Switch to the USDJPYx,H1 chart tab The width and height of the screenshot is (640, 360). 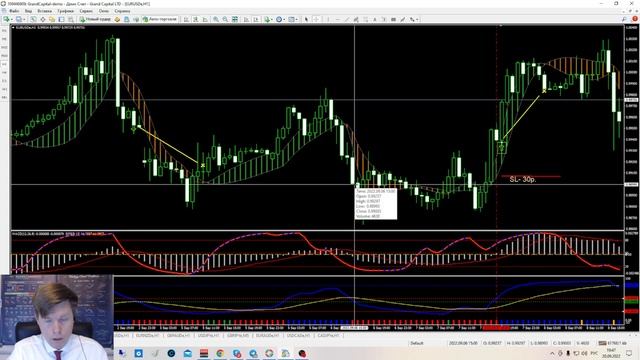pyautogui.click(x=209, y=336)
